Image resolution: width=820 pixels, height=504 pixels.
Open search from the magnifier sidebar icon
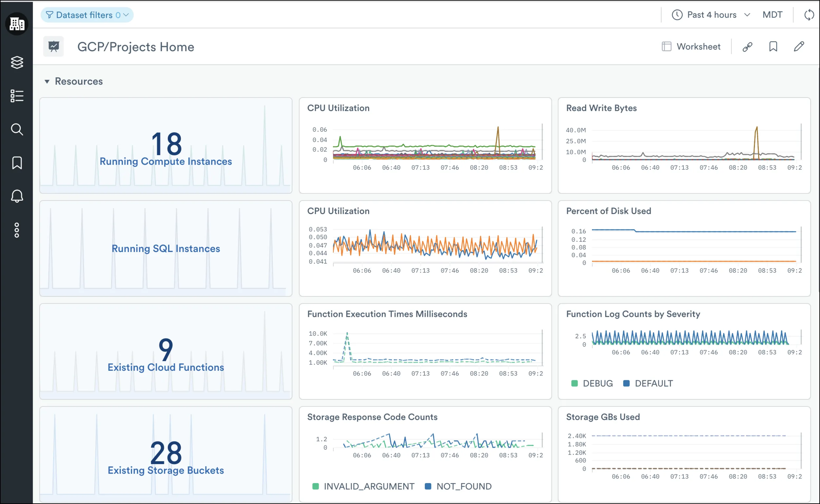pos(17,129)
